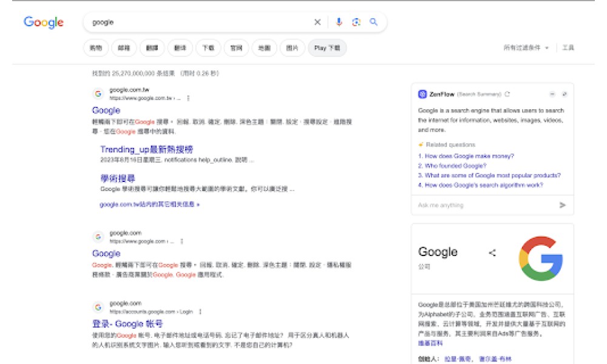
Task: Clear the search box with the X icon
Action: click(317, 22)
